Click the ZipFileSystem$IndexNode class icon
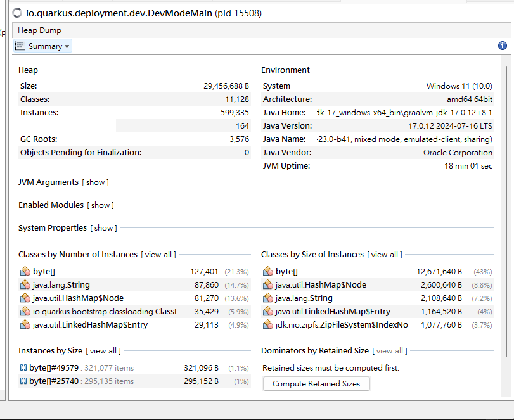Viewport: 514px width, 420px height. (268, 325)
